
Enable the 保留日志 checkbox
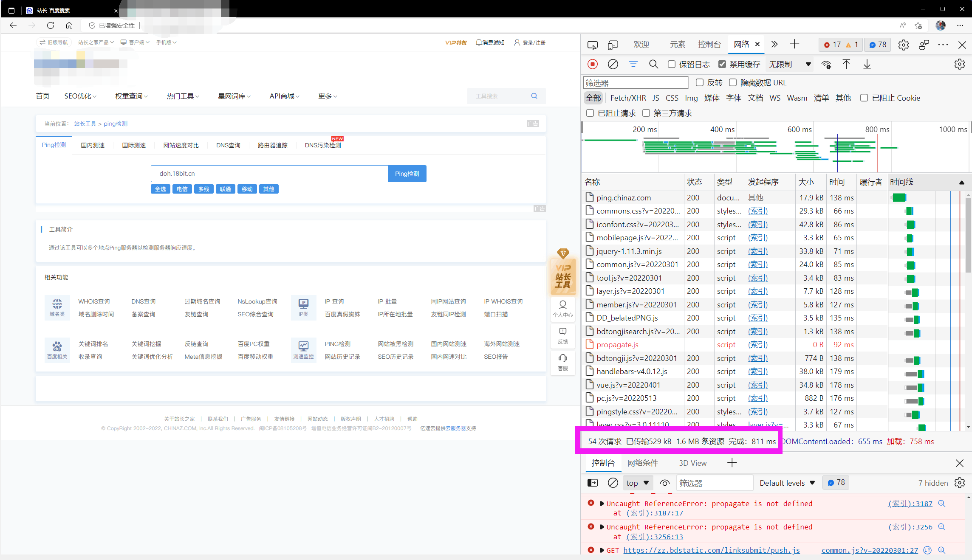coord(672,64)
